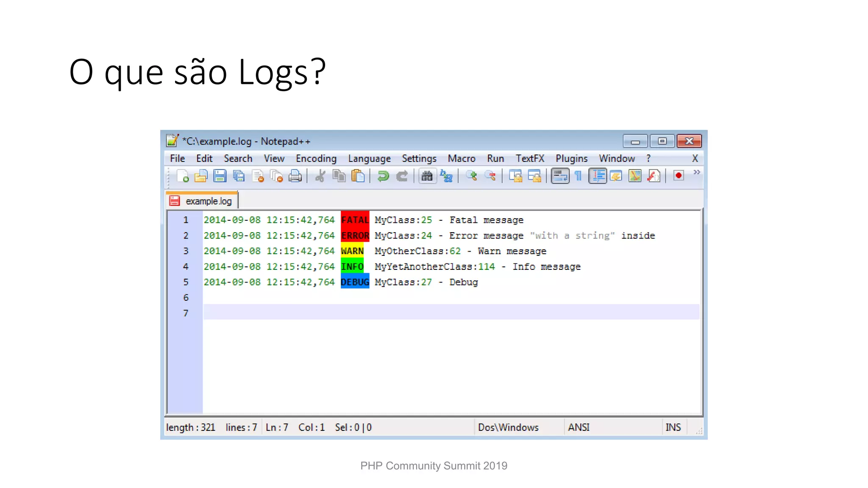This screenshot has width=868, height=488.
Task: Click Dos\Windows status bar entry
Action: (x=508, y=427)
